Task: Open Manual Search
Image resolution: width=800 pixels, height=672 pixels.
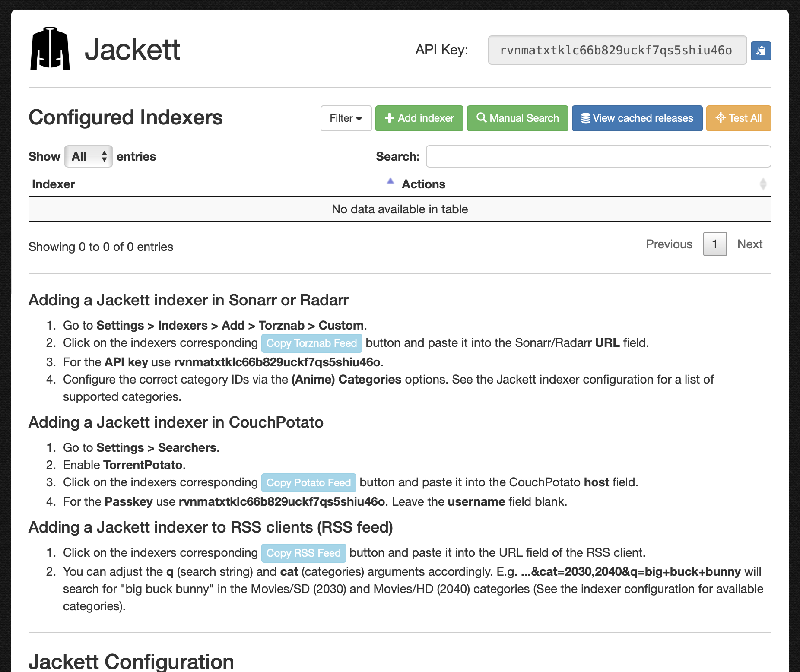Action: (x=517, y=118)
